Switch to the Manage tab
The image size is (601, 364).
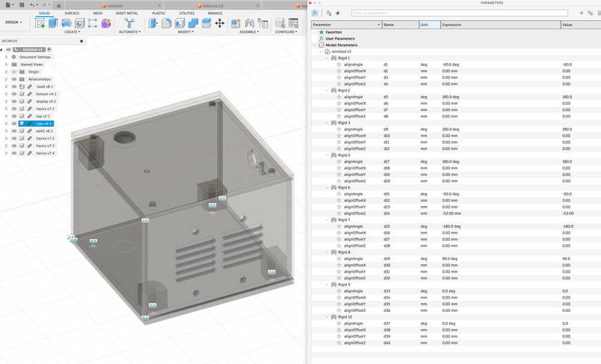215,13
